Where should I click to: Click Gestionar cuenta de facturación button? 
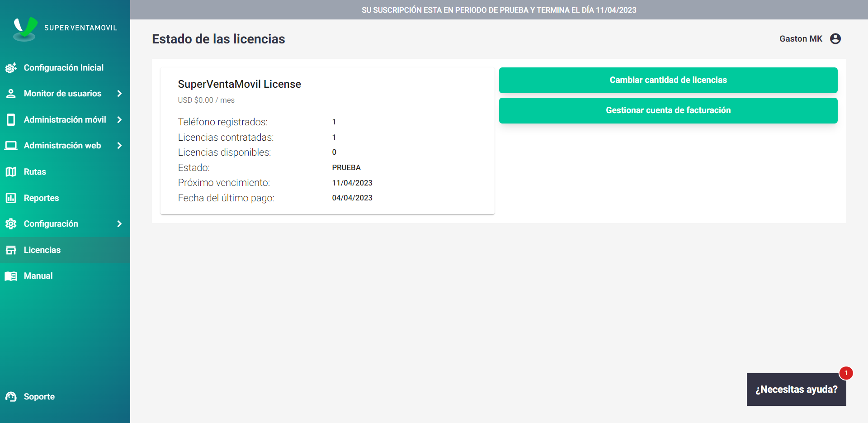click(x=668, y=110)
